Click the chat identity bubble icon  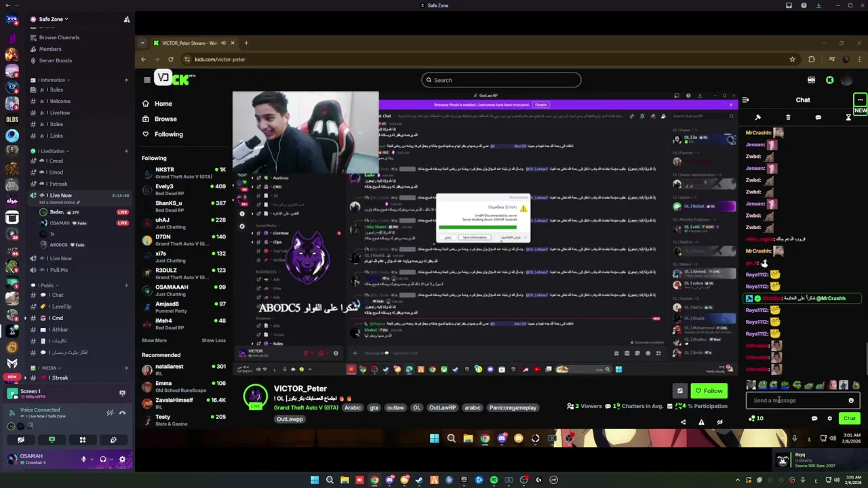(x=814, y=419)
